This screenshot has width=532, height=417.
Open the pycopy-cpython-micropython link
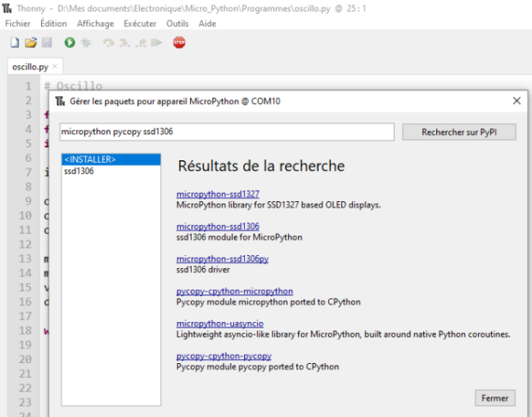[x=234, y=291]
